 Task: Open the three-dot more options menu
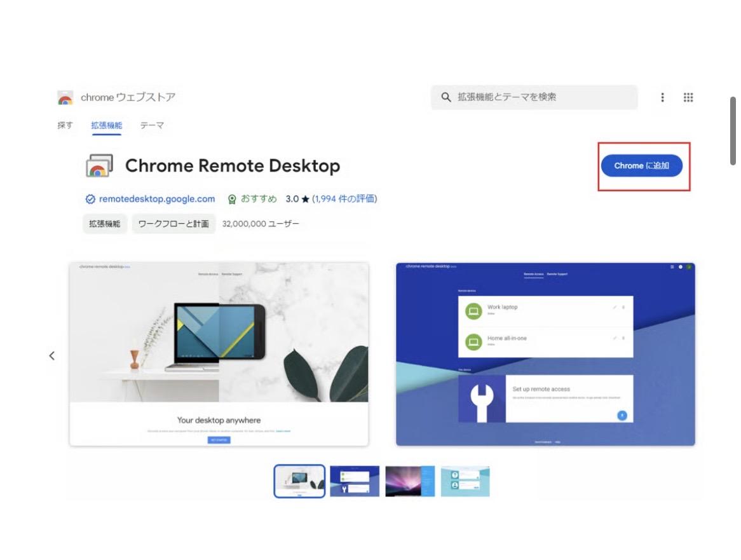pyautogui.click(x=662, y=97)
